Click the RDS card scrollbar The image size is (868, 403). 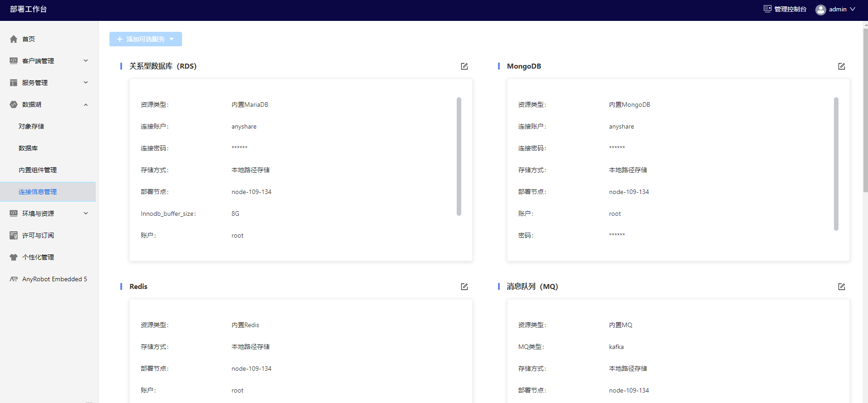click(459, 156)
